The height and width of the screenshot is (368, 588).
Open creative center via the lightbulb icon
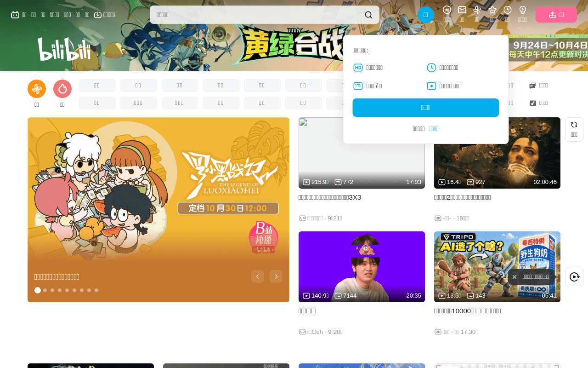pos(523,10)
